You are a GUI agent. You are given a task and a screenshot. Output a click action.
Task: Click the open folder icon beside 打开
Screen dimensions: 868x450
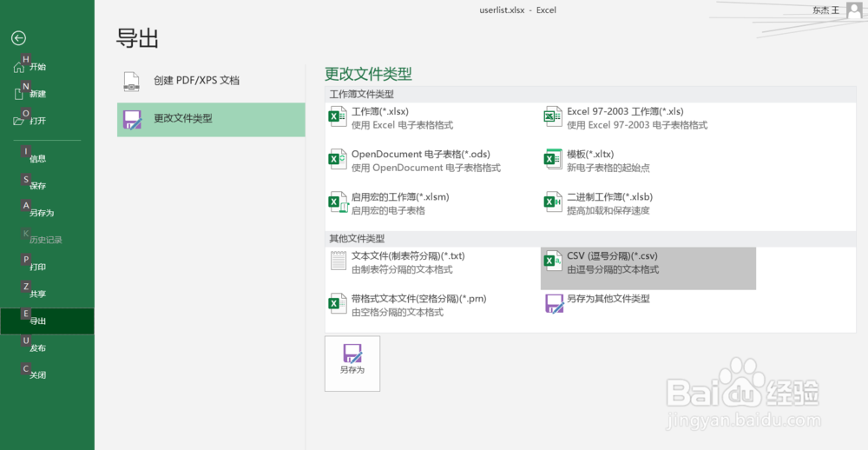(19, 121)
